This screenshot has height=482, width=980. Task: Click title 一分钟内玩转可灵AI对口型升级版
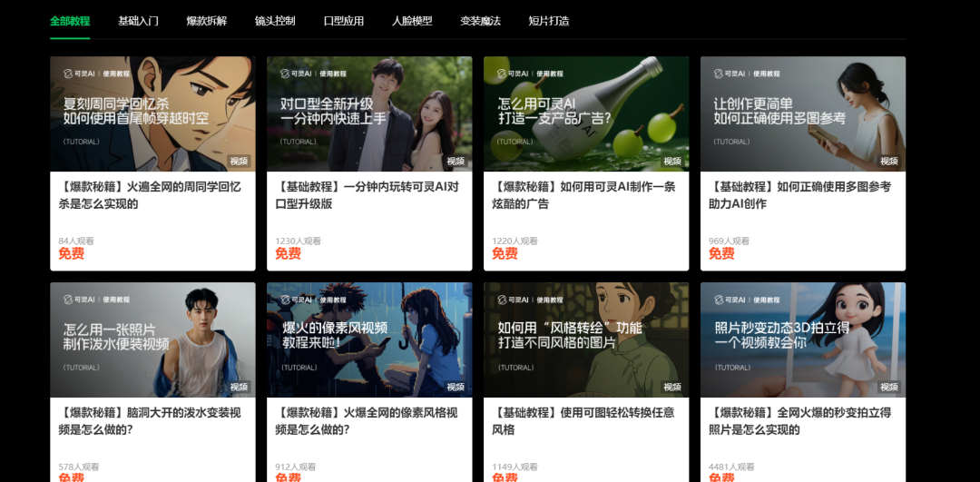click(367, 195)
